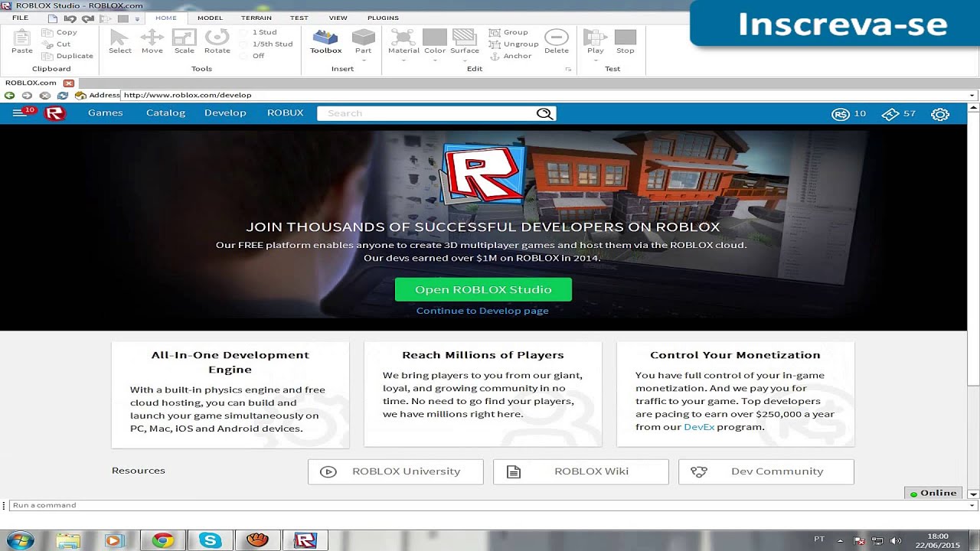Open the address bar history dropdown
Viewport: 980px width, 551px height.
(972, 96)
